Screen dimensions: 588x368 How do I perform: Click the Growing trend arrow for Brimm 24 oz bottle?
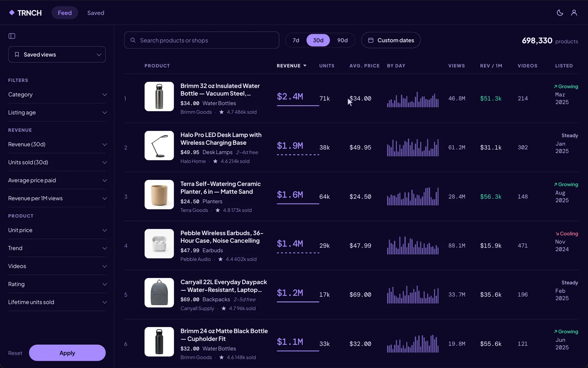[x=555, y=332]
